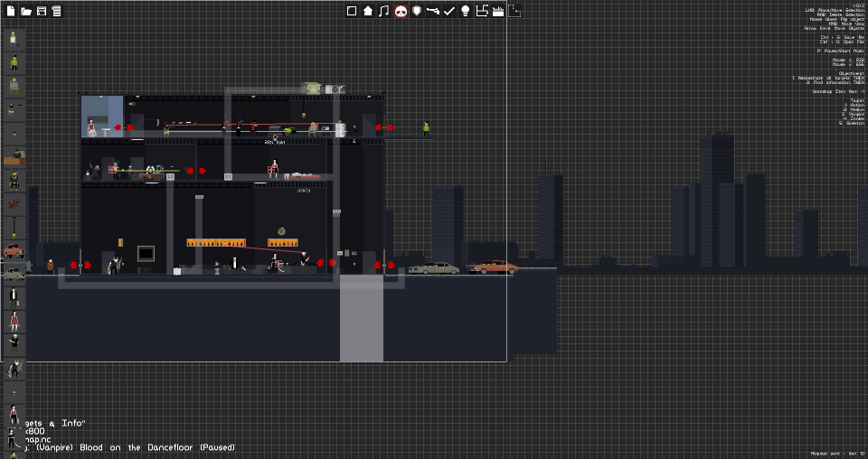Click the version label v1.0.2

click(x=858, y=5)
